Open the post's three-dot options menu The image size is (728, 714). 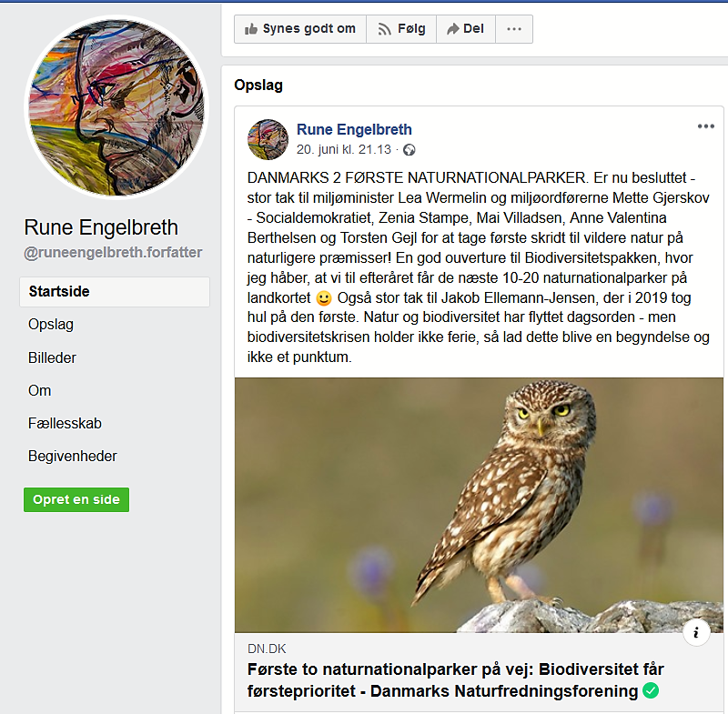(x=706, y=126)
